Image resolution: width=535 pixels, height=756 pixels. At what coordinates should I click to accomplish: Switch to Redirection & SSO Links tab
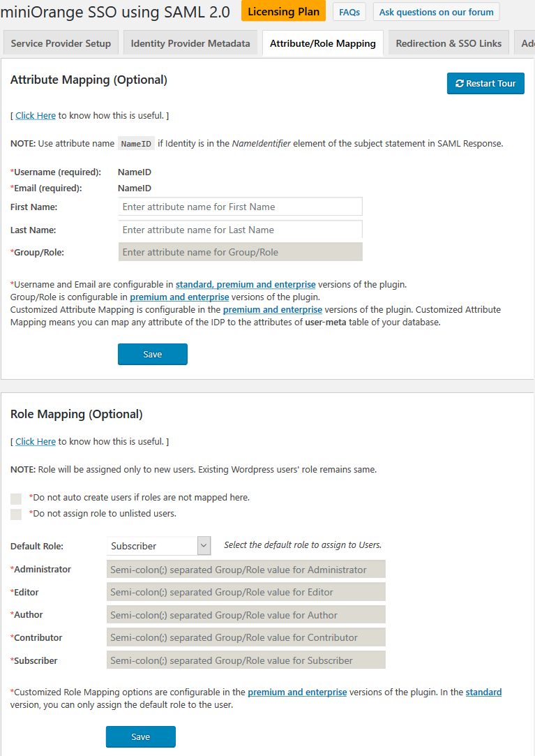tap(448, 43)
